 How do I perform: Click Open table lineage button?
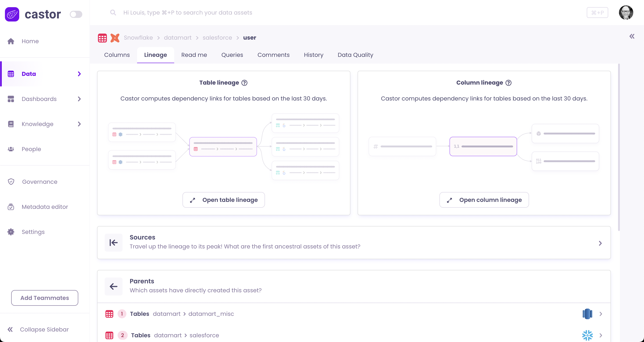[x=224, y=200]
